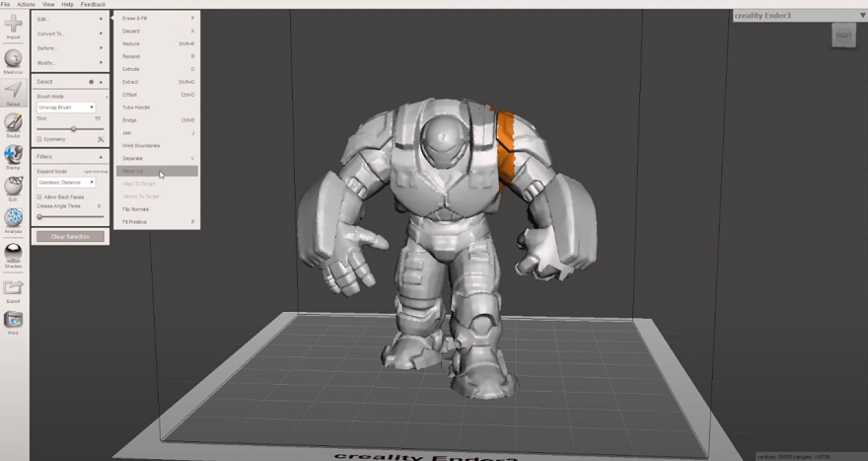Choose Separate in the Edit submenu
Image resolution: width=868 pixels, height=461 pixels.
[x=157, y=159]
